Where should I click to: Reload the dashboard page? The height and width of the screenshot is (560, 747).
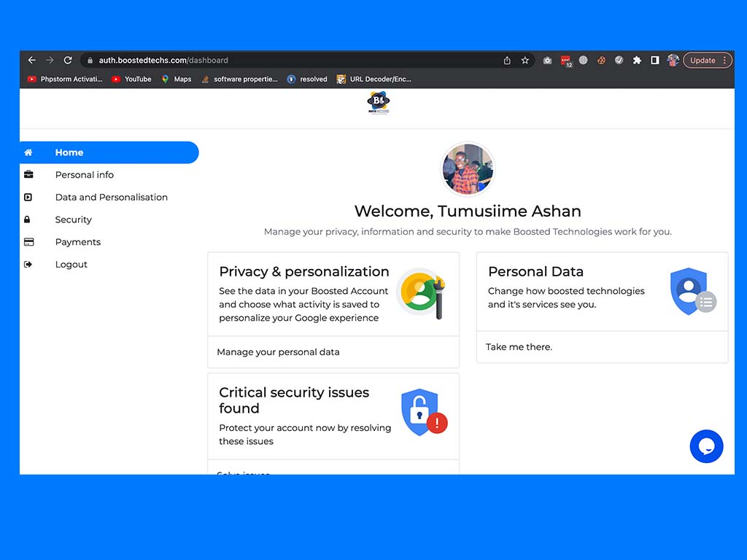(x=68, y=61)
